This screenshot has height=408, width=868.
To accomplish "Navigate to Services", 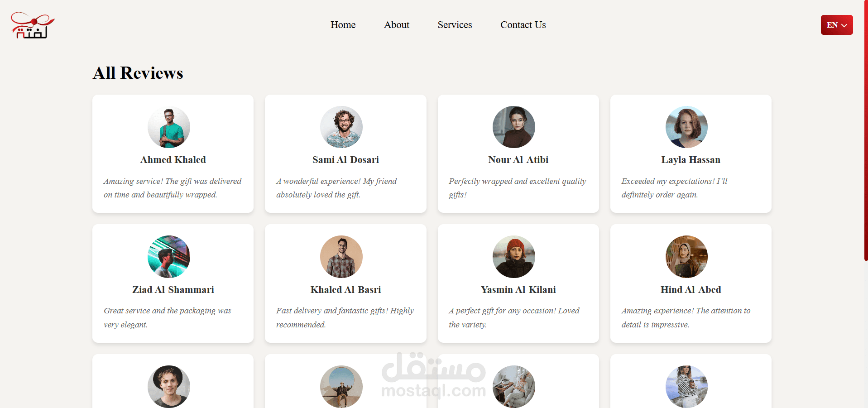I will click(x=455, y=25).
